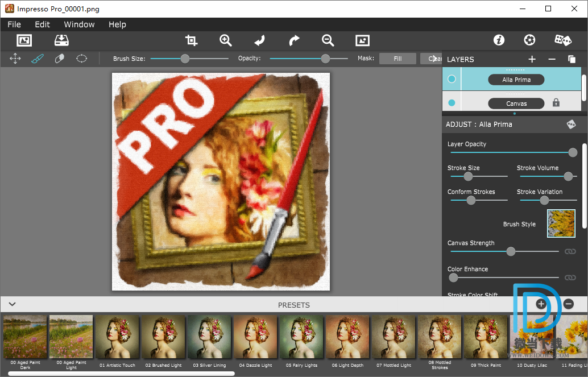Open the Support lifebuoy icon
588x377 pixels.
529,40
